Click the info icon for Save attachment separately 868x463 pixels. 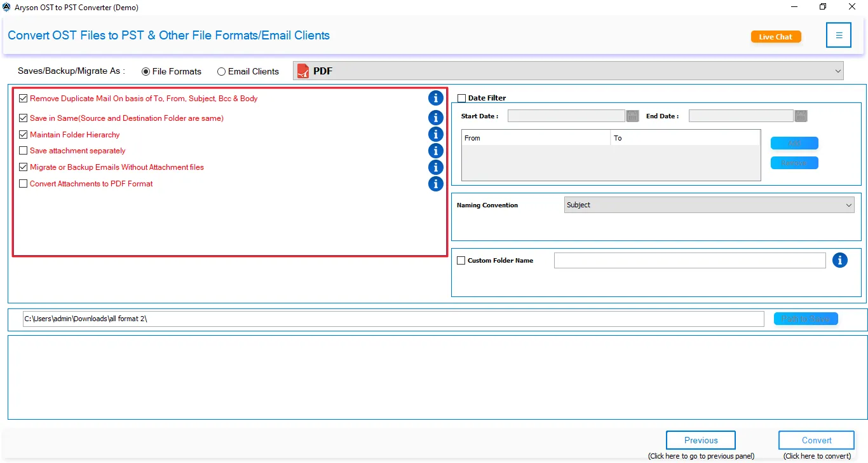[x=436, y=151]
